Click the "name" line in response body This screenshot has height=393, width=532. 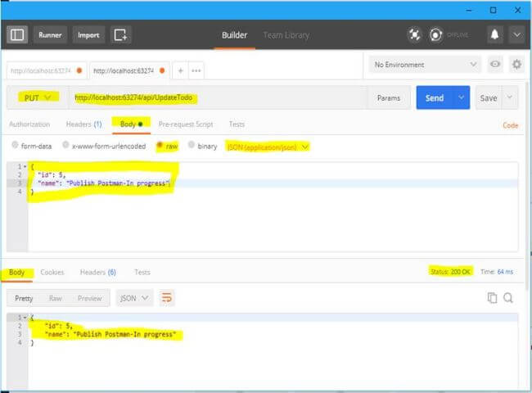[x=110, y=334]
